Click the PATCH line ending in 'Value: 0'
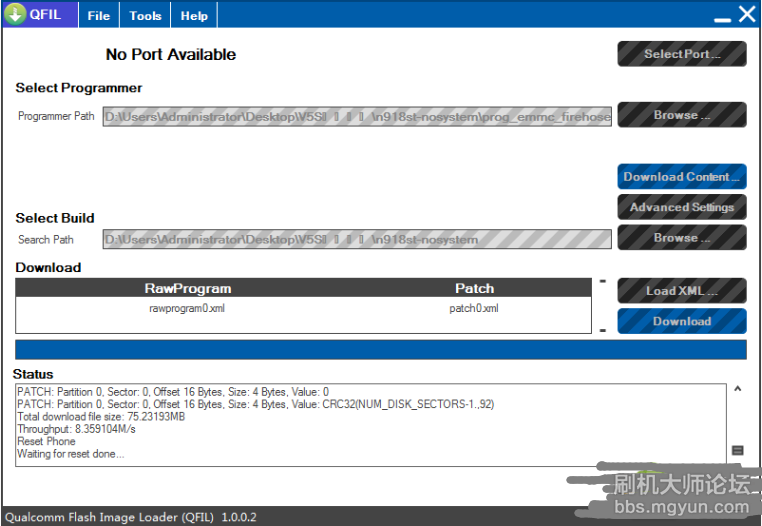 pyautogui.click(x=173, y=392)
